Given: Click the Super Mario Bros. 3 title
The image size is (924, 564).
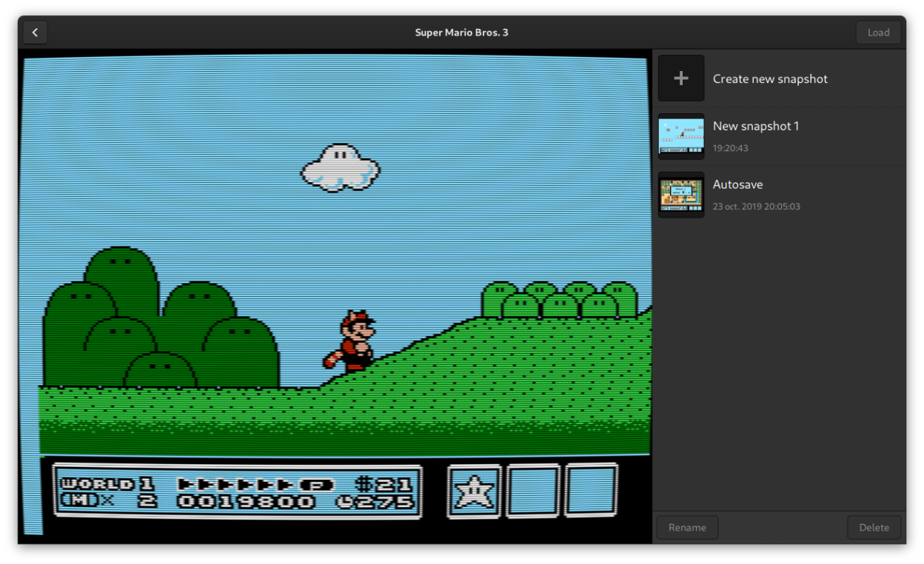Looking at the screenshot, I should coord(461,33).
